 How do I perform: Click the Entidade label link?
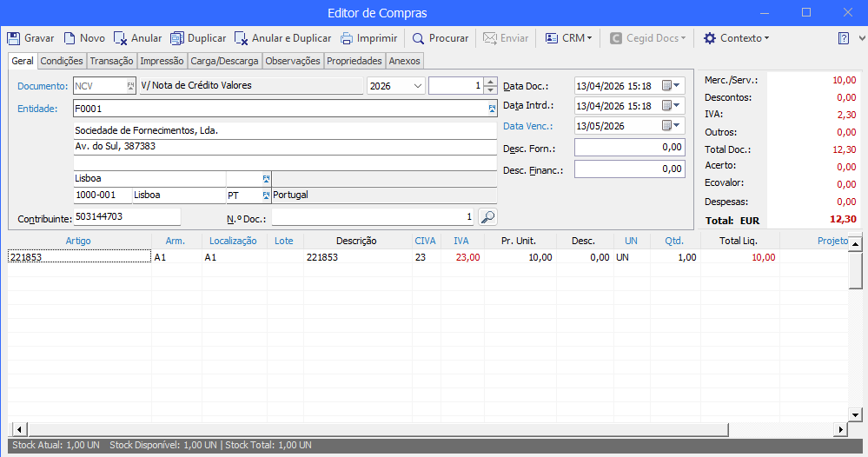(37, 109)
